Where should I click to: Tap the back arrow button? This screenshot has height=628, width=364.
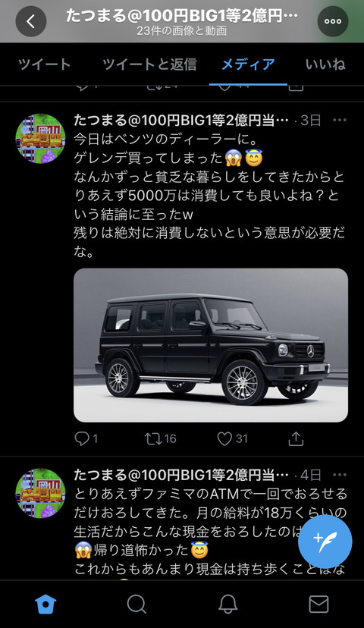pos(31,21)
